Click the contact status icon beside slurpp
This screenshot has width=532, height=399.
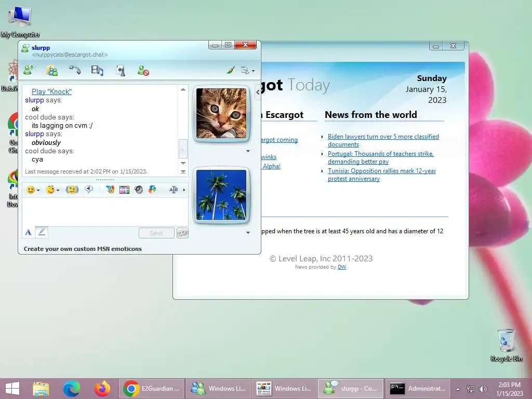click(x=25, y=48)
